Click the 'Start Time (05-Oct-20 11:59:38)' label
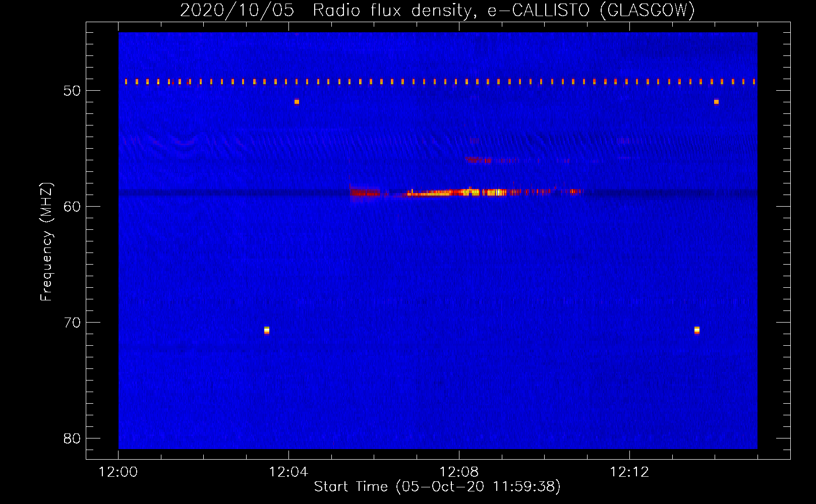 [437, 487]
